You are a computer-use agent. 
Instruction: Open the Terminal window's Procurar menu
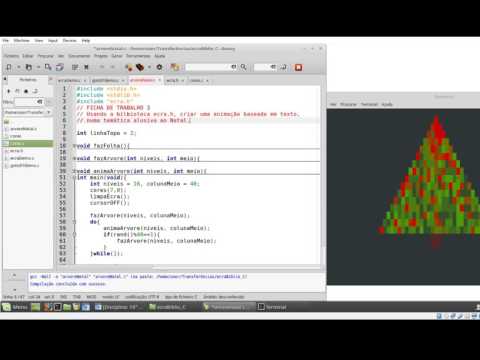(x=348, y=104)
